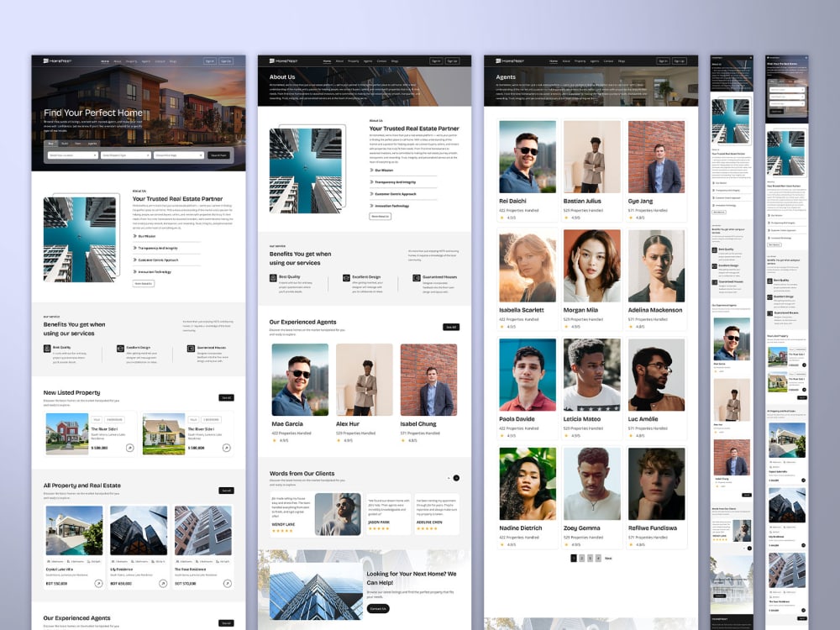
Task: Click star rating under Jason Park testimonial
Action: pyautogui.click(x=378, y=528)
